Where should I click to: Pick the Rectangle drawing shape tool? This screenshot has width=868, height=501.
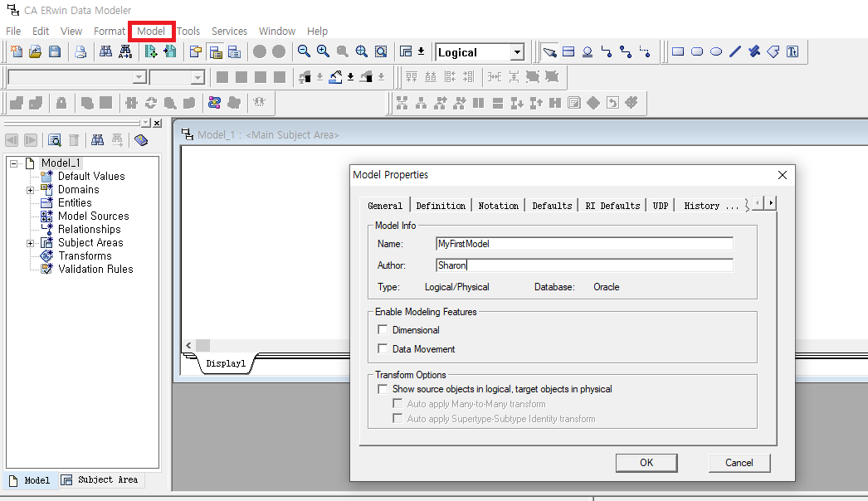[x=678, y=52]
